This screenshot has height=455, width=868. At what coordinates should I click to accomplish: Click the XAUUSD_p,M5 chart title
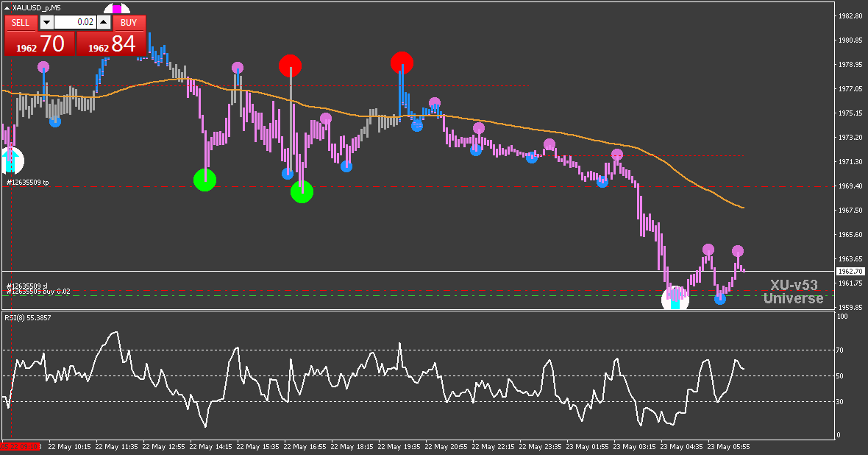pos(37,8)
